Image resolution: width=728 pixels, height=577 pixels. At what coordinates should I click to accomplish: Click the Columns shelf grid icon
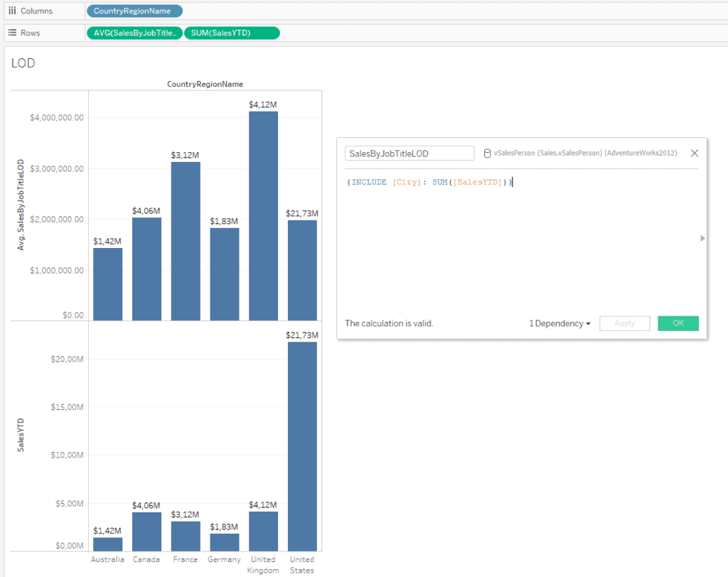pos(12,11)
